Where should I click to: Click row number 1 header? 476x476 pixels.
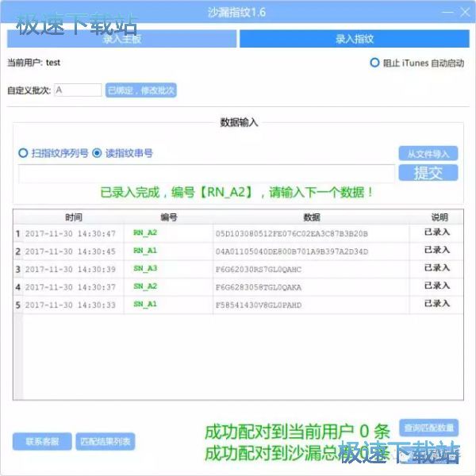[18, 233]
